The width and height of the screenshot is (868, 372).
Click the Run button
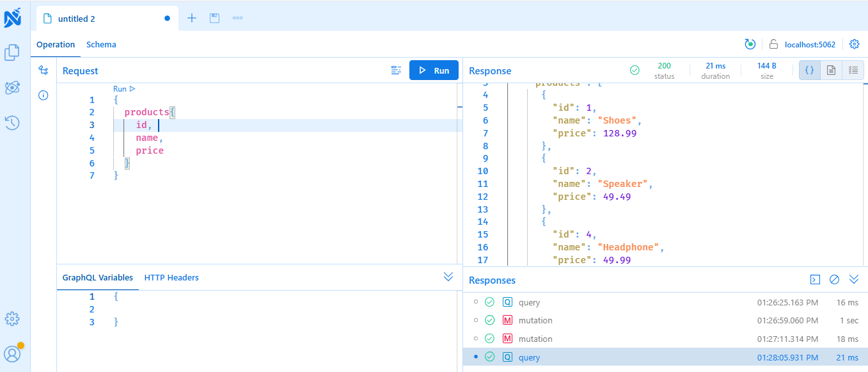tap(434, 70)
